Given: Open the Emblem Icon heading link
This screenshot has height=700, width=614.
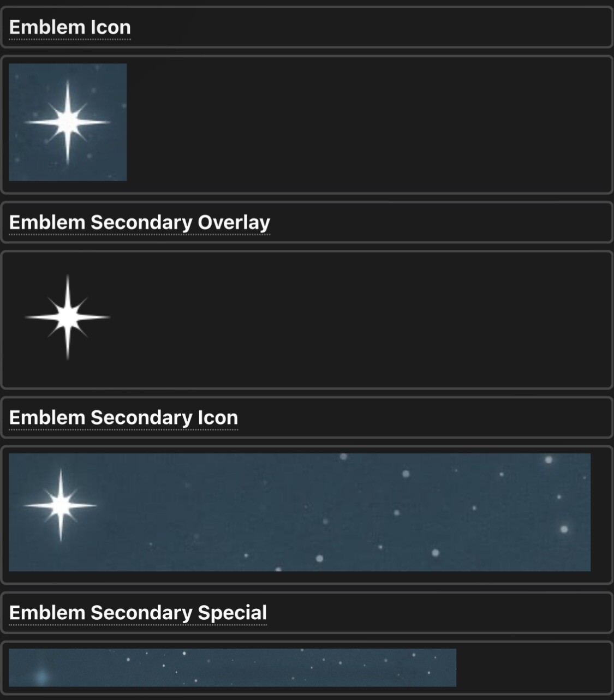Looking at the screenshot, I should click(70, 27).
